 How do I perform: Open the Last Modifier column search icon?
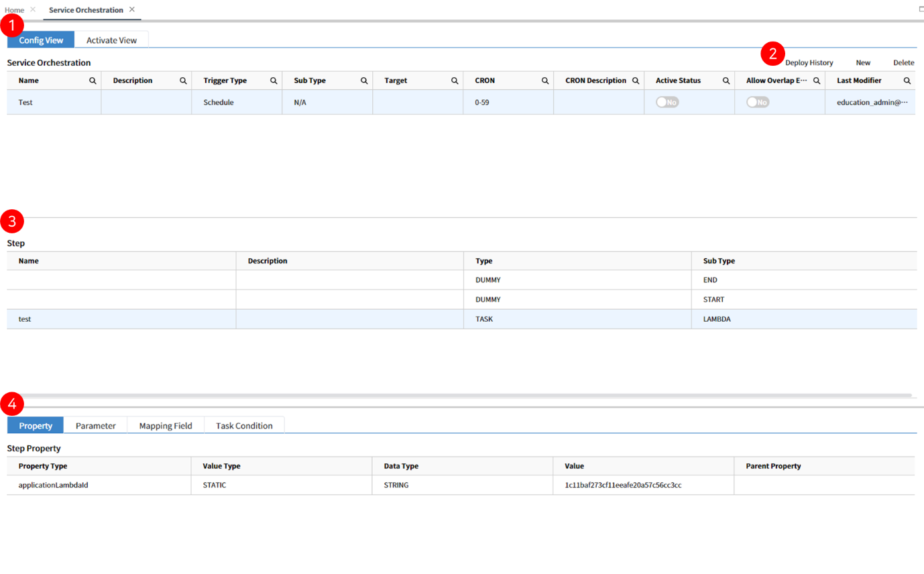(907, 80)
